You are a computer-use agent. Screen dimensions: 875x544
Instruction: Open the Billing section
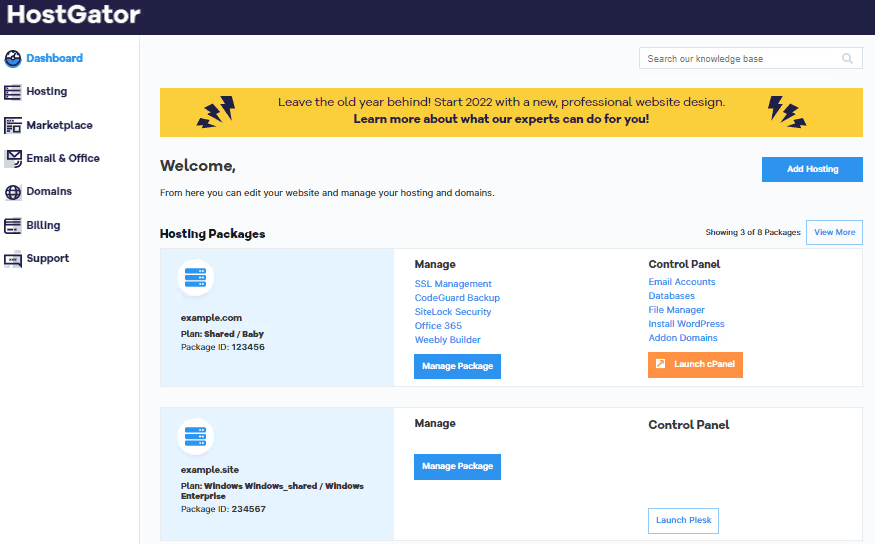pos(43,225)
